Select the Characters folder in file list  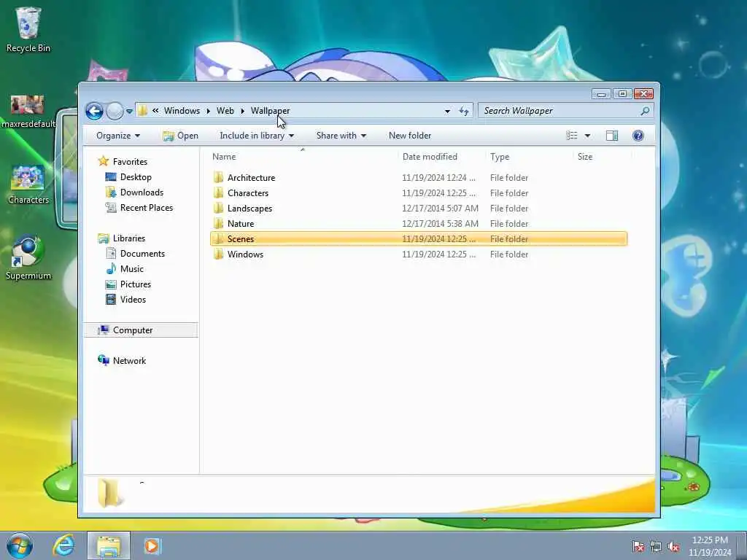(x=248, y=192)
